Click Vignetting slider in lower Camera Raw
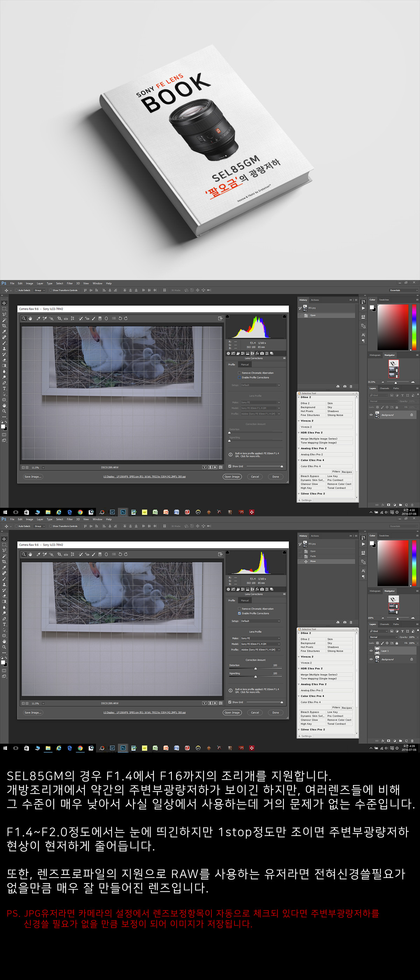Image resolution: width=420 pixels, height=980 pixels. 255,677
